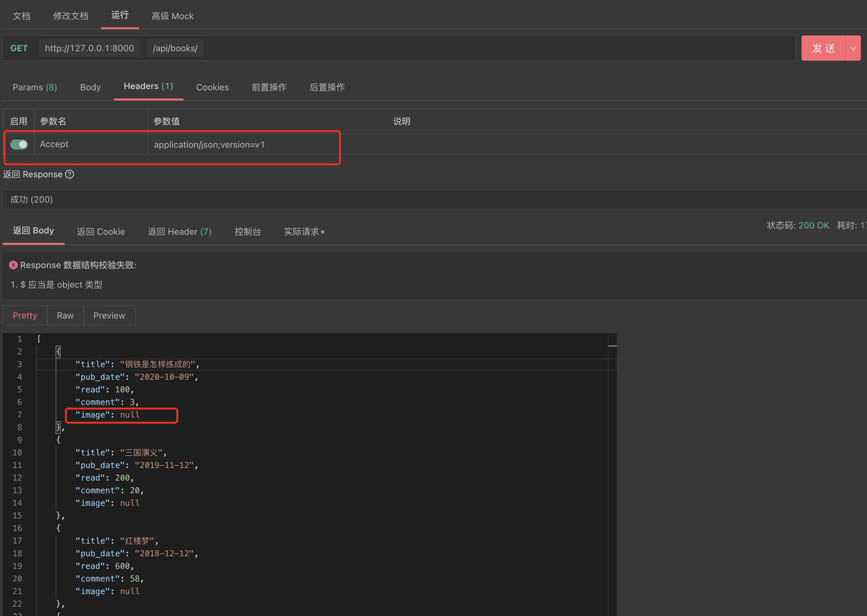Open the 高级 Mock tab

click(172, 16)
